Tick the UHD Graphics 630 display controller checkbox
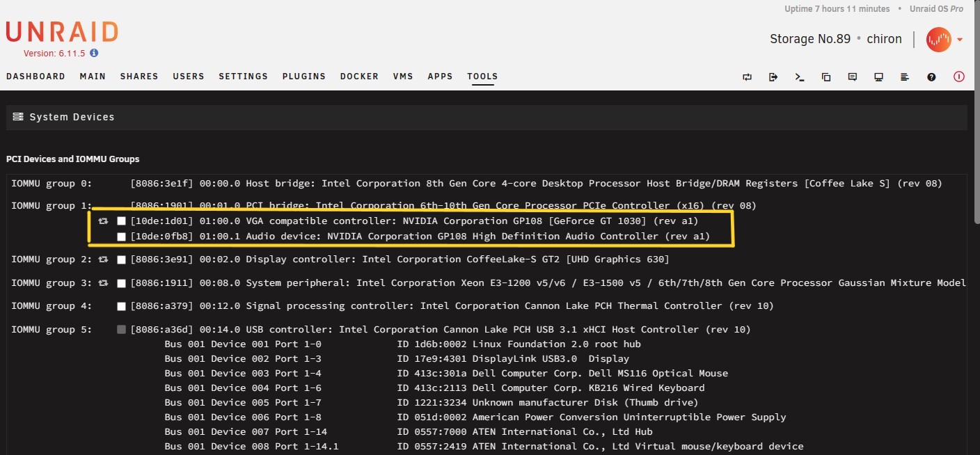The height and width of the screenshot is (455, 980). point(122,260)
